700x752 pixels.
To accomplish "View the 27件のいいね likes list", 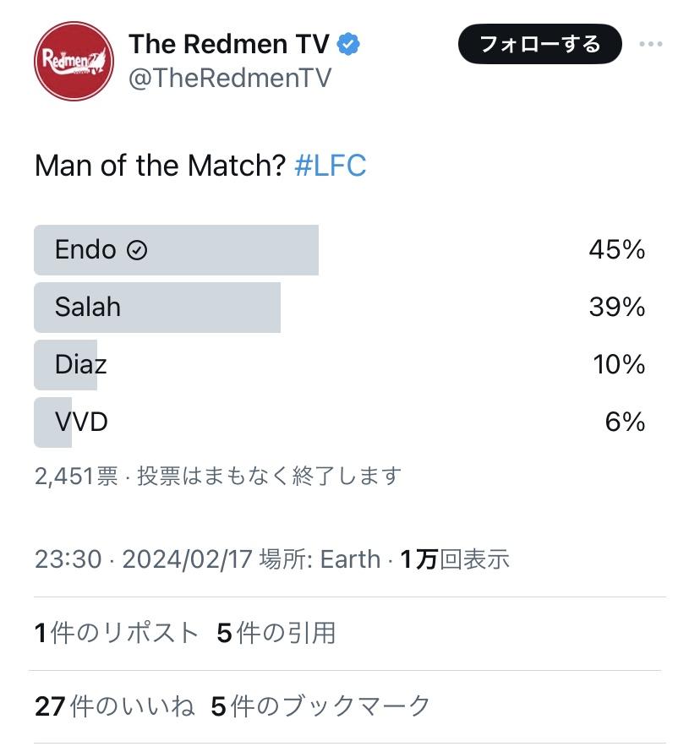I will tap(114, 706).
